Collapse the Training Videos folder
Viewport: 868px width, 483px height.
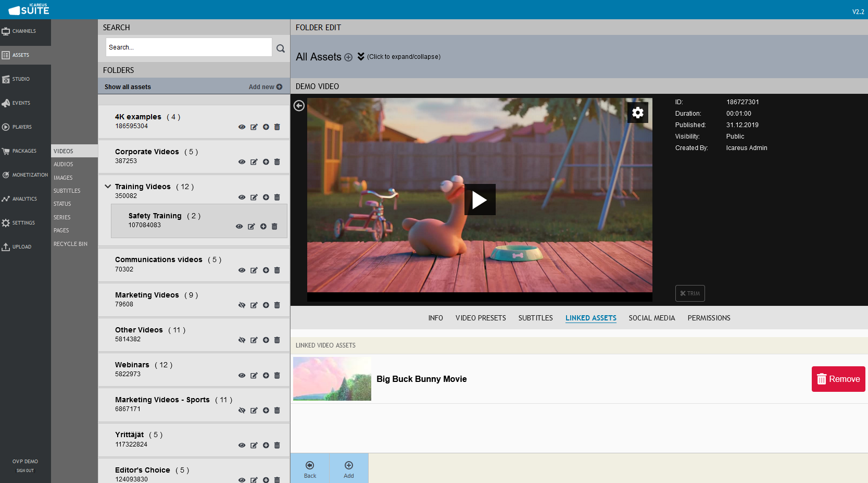click(108, 187)
